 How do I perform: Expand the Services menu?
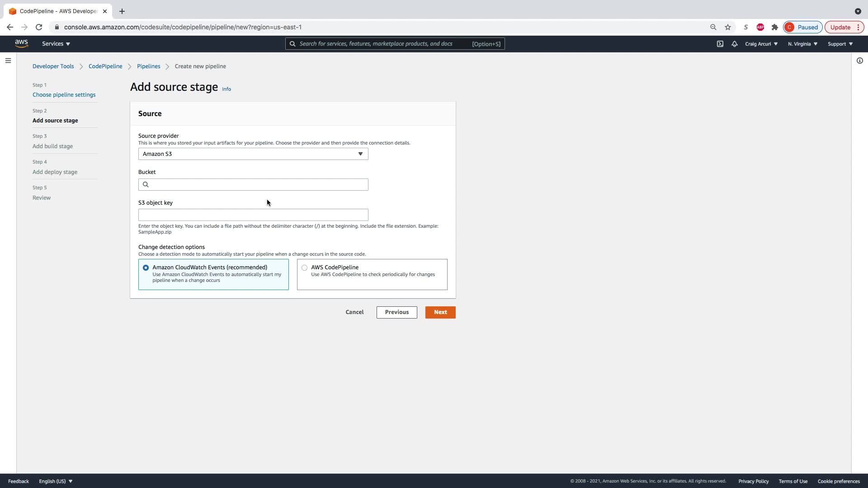56,44
